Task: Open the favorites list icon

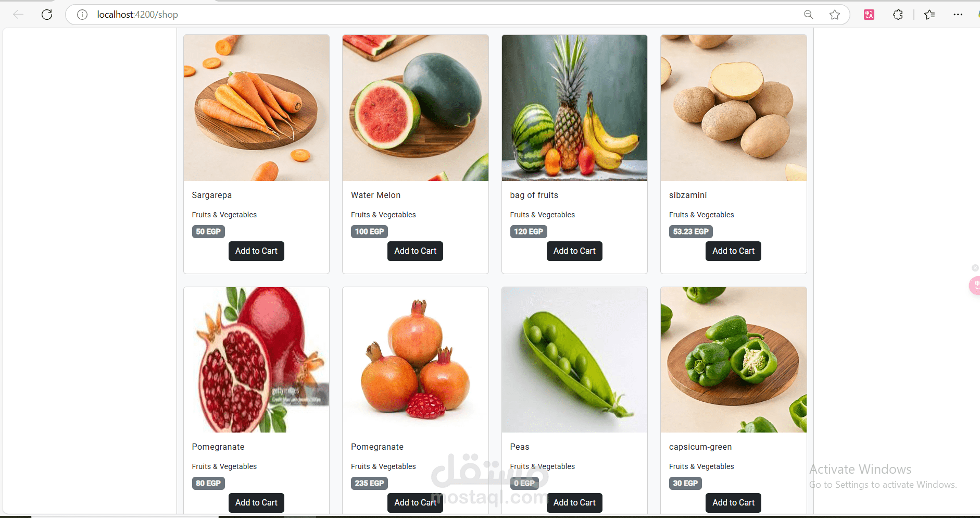Action: coord(929,15)
